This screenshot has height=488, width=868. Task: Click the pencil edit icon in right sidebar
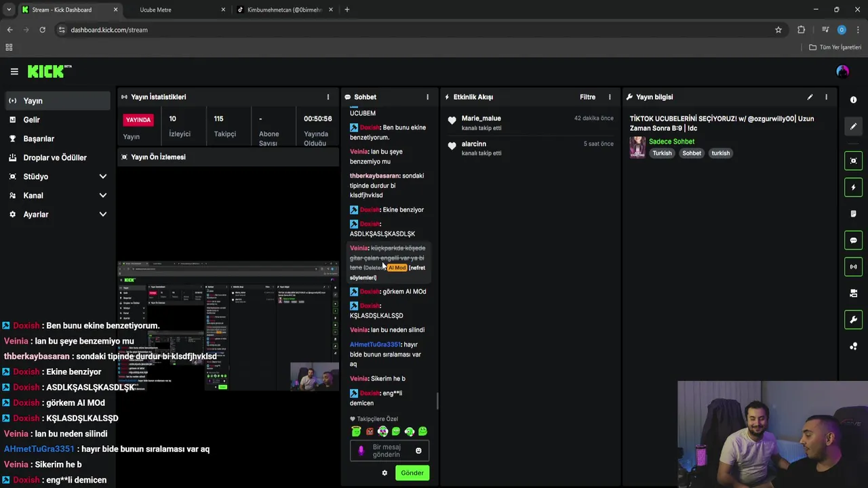[x=853, y=126]
